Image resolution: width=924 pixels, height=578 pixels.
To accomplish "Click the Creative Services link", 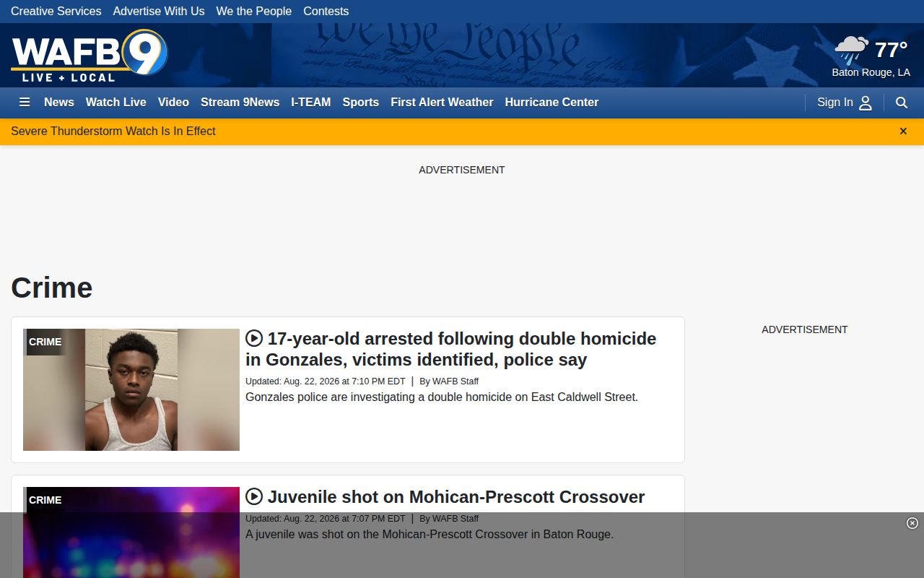I will (56, 12).
